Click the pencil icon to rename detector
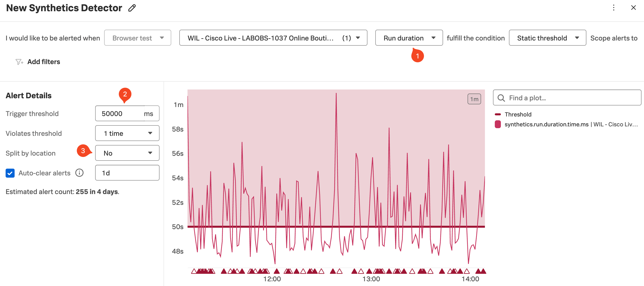 tap(132, 8)
